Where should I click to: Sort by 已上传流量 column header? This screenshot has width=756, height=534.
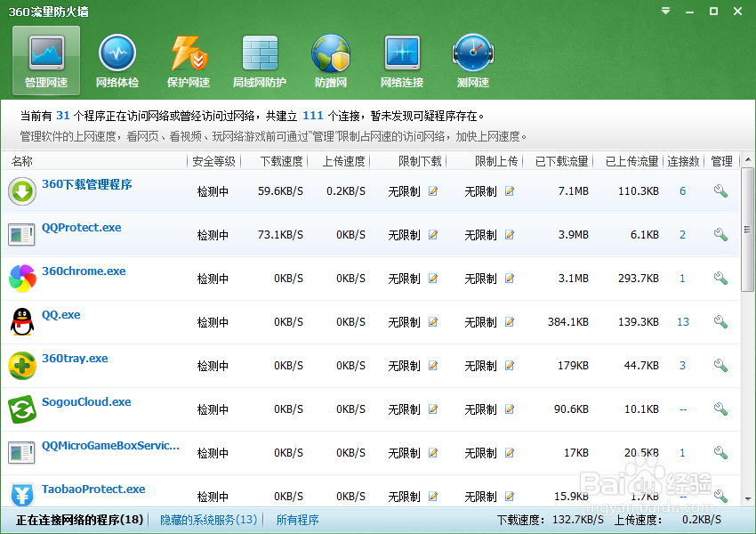[632, 161]
